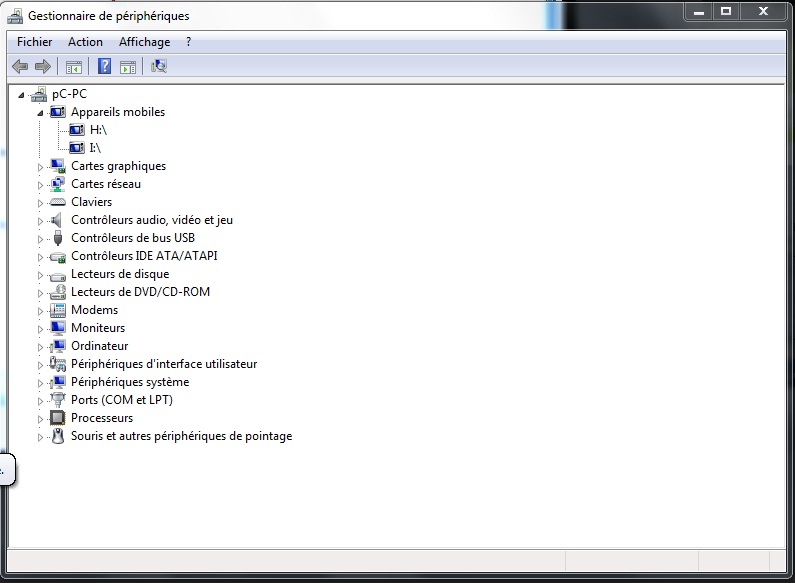This screenshot has width=795, height=583.
Task: Click the title bar device manager icon
Action: [x=15, y=16]
